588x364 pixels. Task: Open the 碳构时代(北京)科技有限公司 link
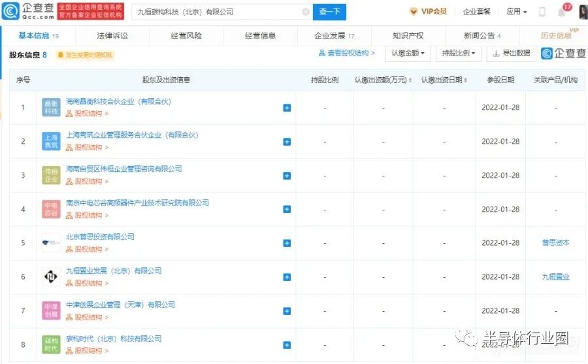(x=114, y=339)
